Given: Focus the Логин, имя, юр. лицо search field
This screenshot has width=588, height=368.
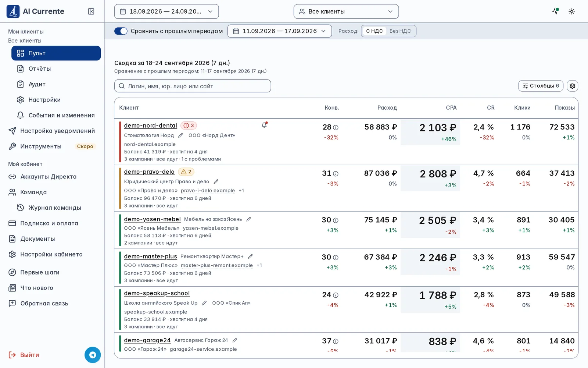Looking at the screenshot, I should pyautogui.click(x=193, y=86).
